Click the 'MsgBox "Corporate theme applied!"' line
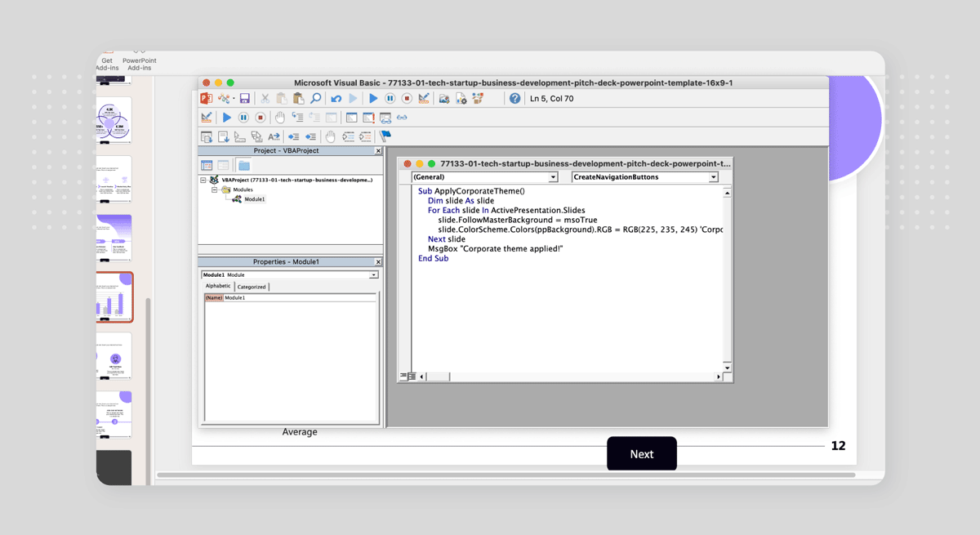This screenshot has width=980, height=535. click(x=496, y=248)
